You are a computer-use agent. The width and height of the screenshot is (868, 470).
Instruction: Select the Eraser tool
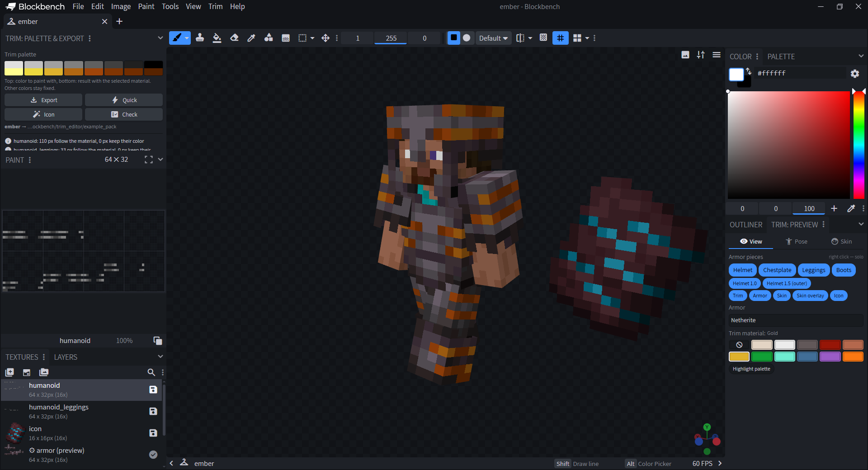click(x=234, y=38)
